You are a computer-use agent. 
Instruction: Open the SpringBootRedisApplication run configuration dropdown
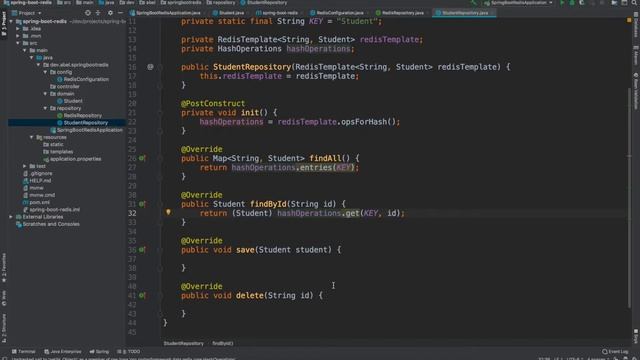(x=518, y=3)
